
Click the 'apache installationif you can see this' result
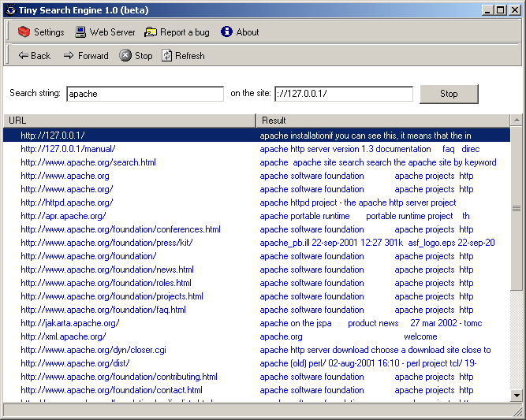pyautogui.click(x=365, y=136)
